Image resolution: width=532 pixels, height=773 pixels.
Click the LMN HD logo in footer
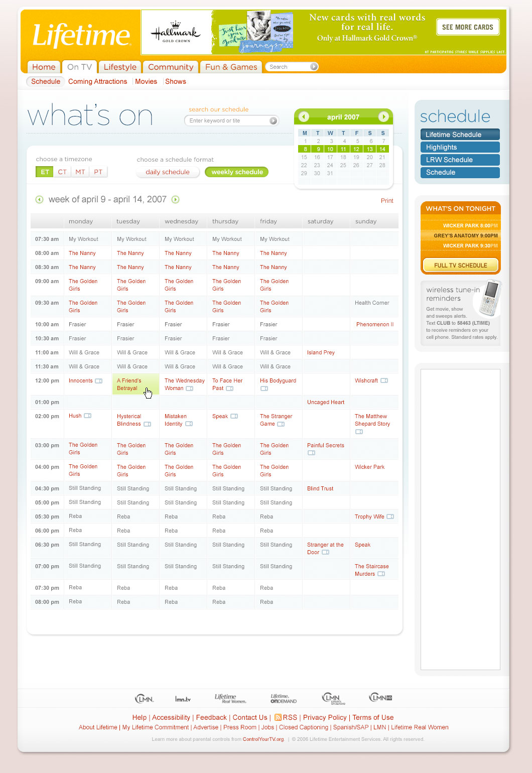pos(380,698)
